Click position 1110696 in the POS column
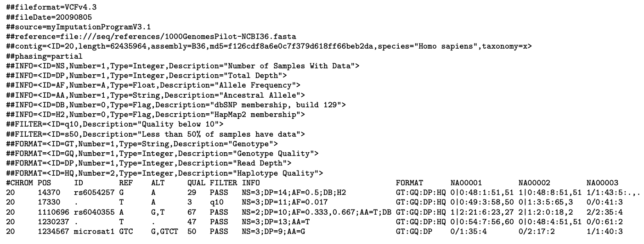Image resolution: width=644 pixels, height=244 pixels. 54,212
